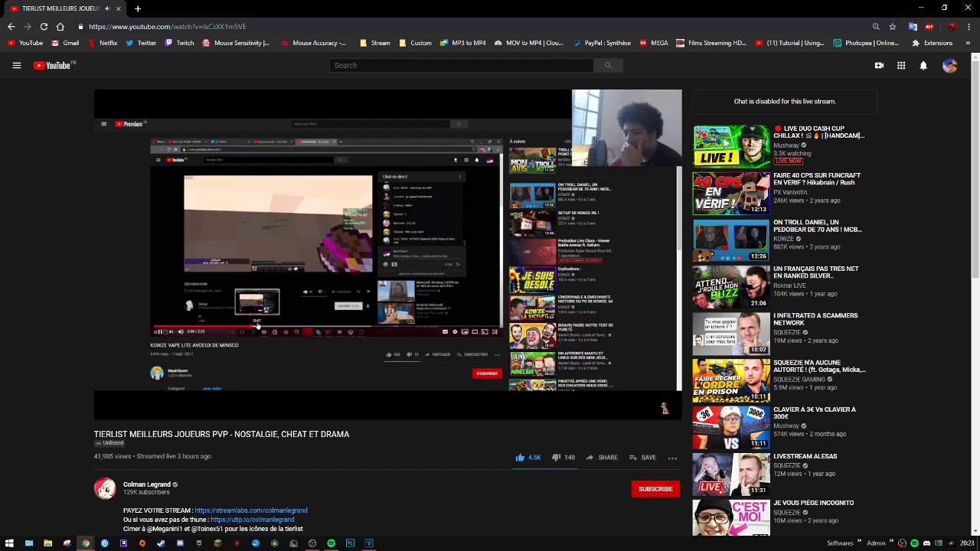The image size is (980, 551).
Task: Bookmark this page with star icon
Action: tap(893, 27)
